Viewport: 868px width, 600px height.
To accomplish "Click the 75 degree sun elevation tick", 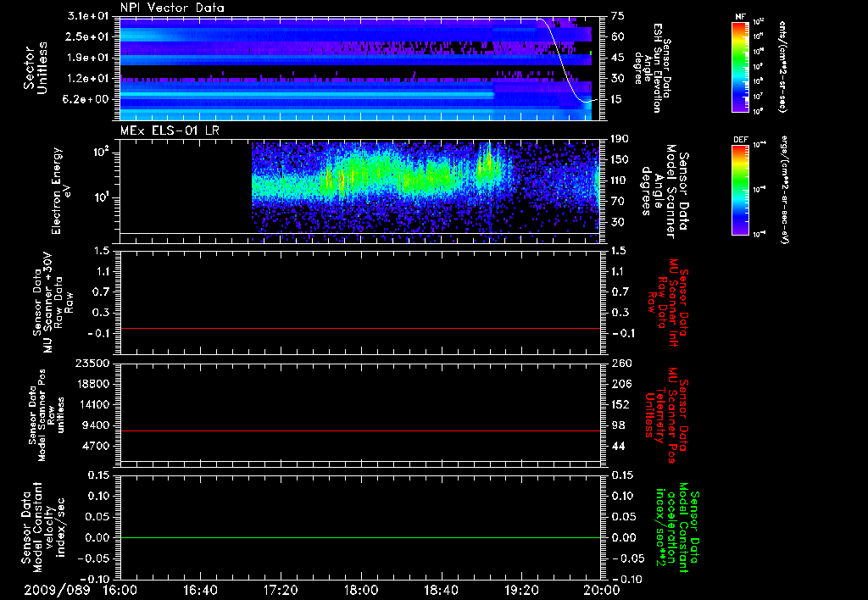I will point(618,16).
